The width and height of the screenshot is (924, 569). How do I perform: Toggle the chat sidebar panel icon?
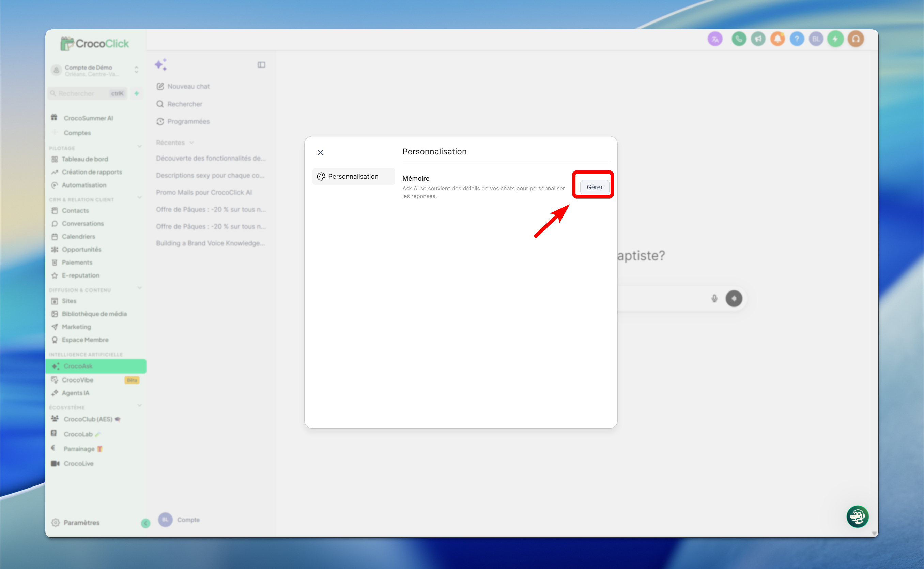(x=261, y=65)
